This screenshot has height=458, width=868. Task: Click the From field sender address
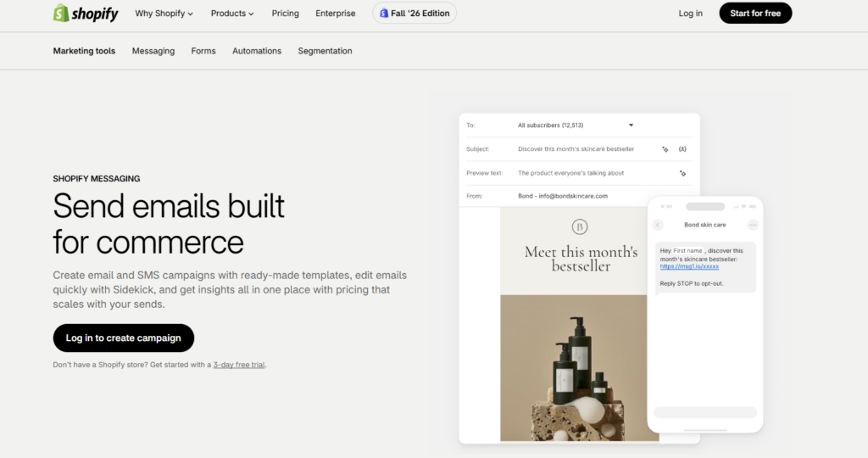point(563,196)
